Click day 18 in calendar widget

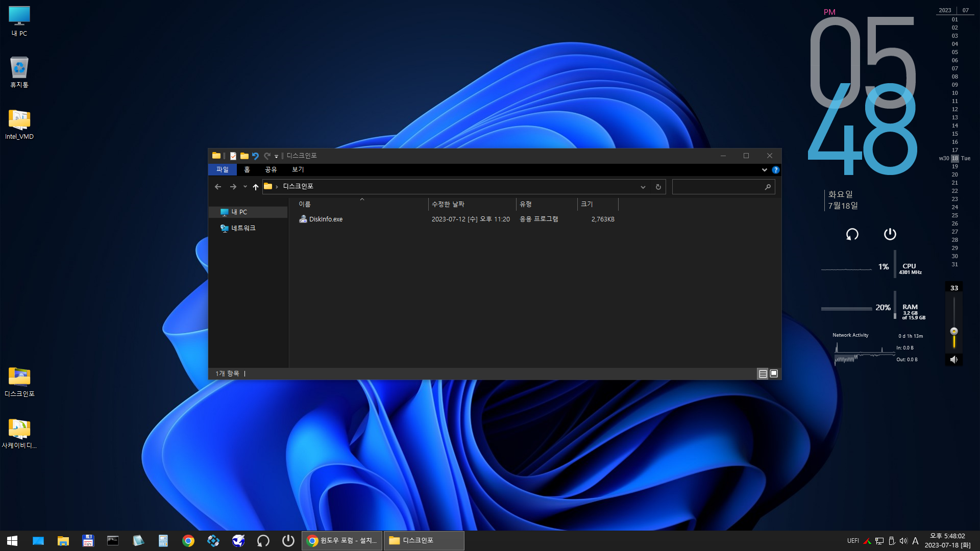tap(954, 159)
